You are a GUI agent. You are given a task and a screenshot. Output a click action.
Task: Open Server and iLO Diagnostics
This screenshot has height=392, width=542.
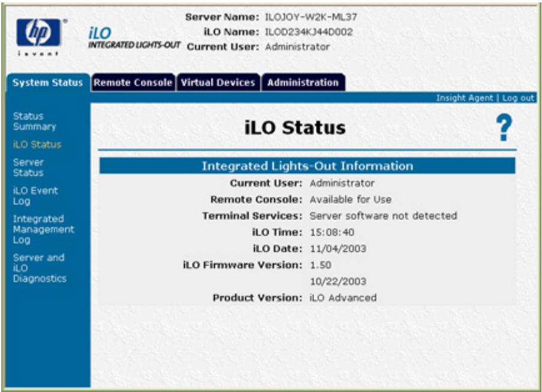pyautogui.click(x=40, y=268)
